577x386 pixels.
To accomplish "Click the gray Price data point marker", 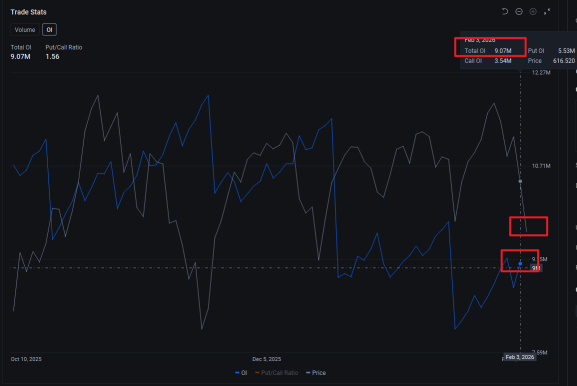I will point(520,181).
